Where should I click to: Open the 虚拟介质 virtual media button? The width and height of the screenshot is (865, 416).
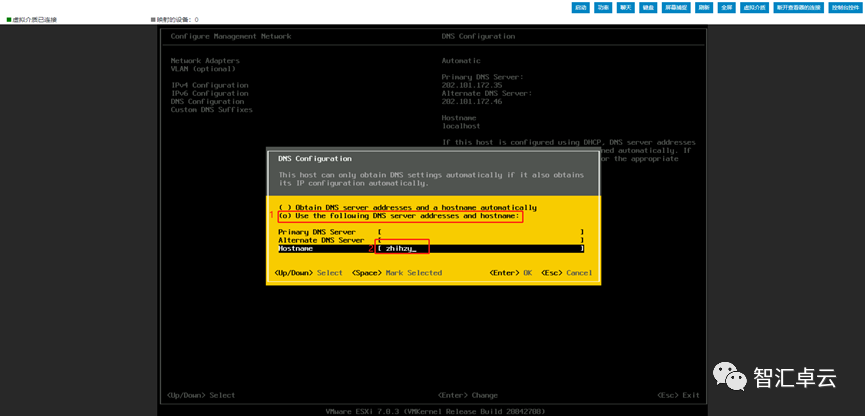tap(754, 8)
